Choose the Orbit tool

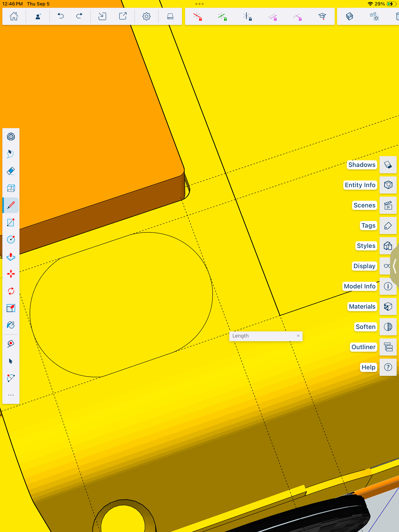pos(11,137)
